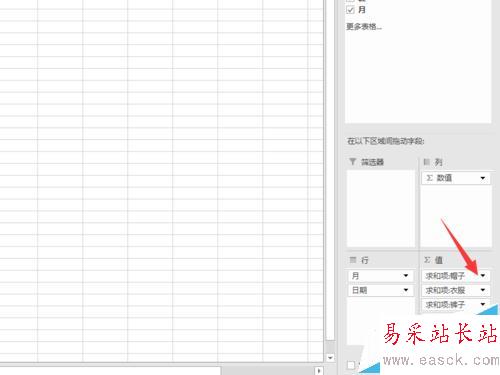Screen dimensions: 500x375
Task: Open the Σ 数值 dropdown in columns area
Action: pyautogui.click(x=483, y=178)
